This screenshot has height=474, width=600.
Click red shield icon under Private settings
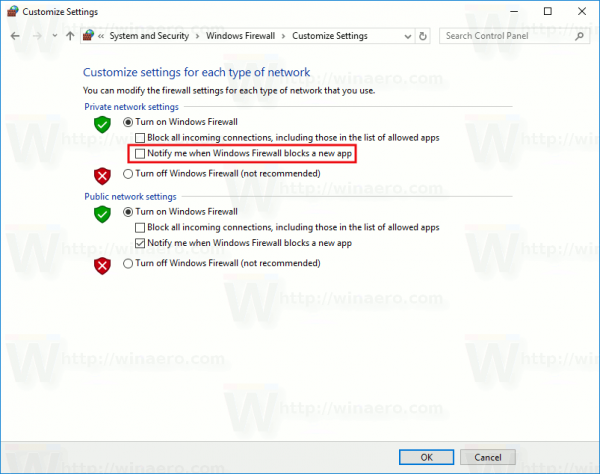tap(102, 176)
